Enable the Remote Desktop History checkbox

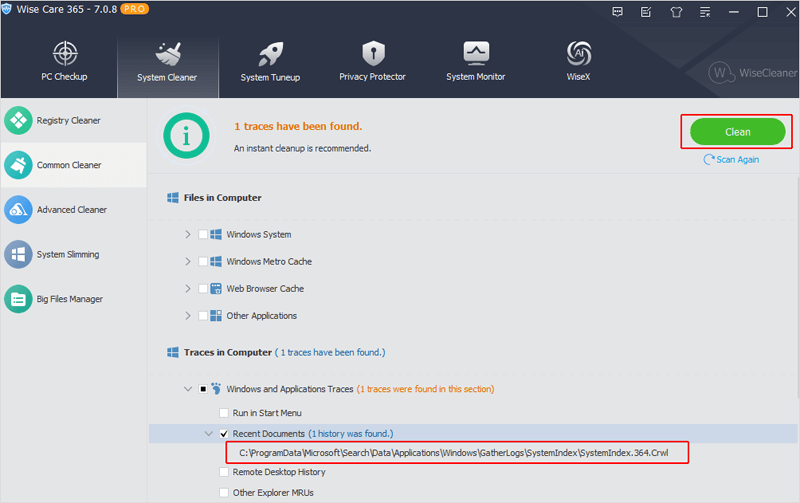[224, 472]
